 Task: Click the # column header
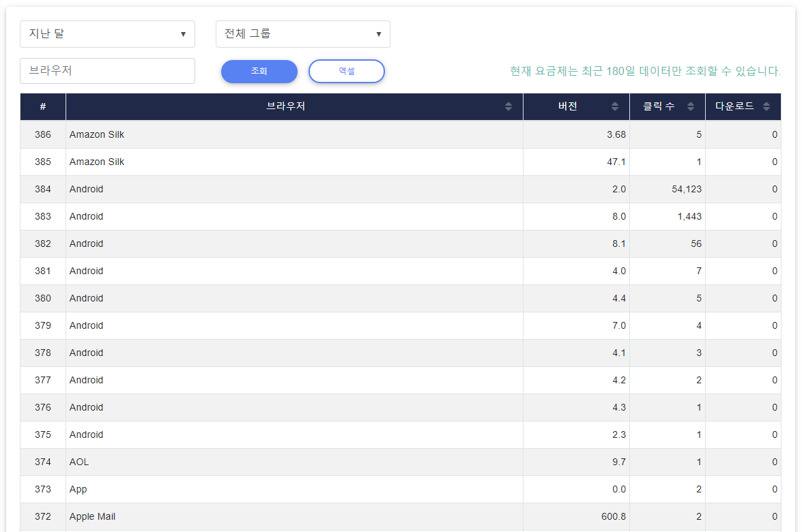click(43, 106)
